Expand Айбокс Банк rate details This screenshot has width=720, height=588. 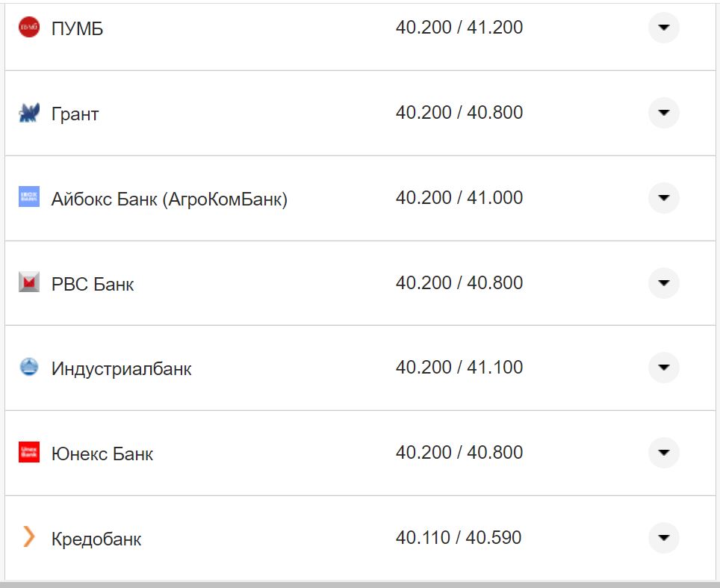pos(663,198)
